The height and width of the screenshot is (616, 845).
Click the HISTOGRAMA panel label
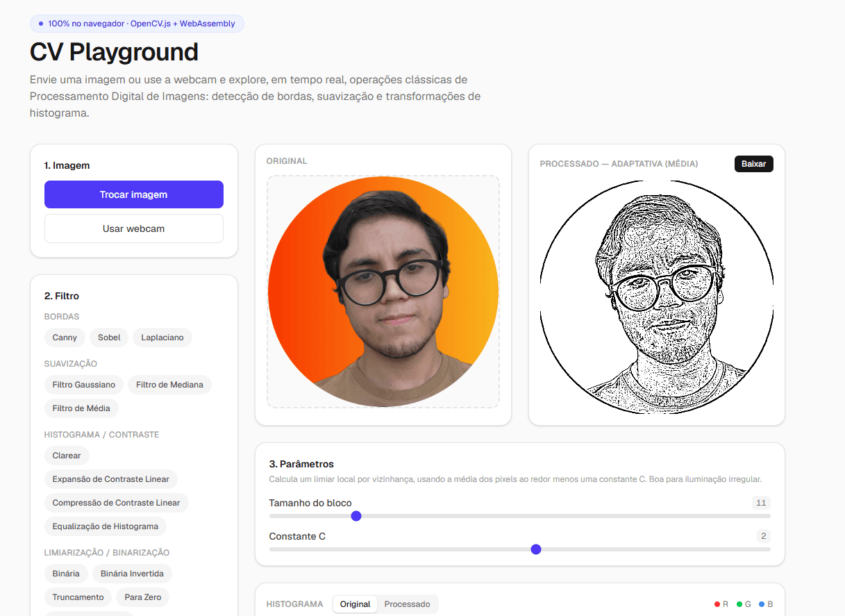(295, 604)
